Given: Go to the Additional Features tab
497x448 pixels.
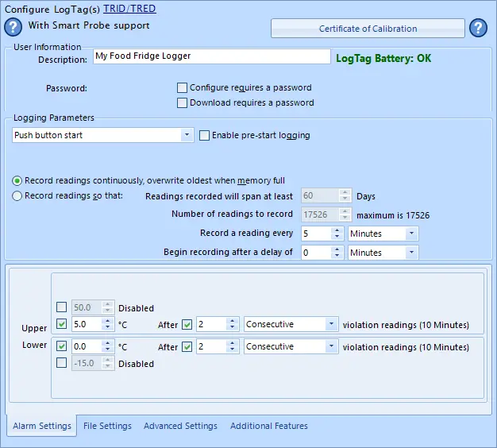Looking at the screenshot, I should point(268,426).
